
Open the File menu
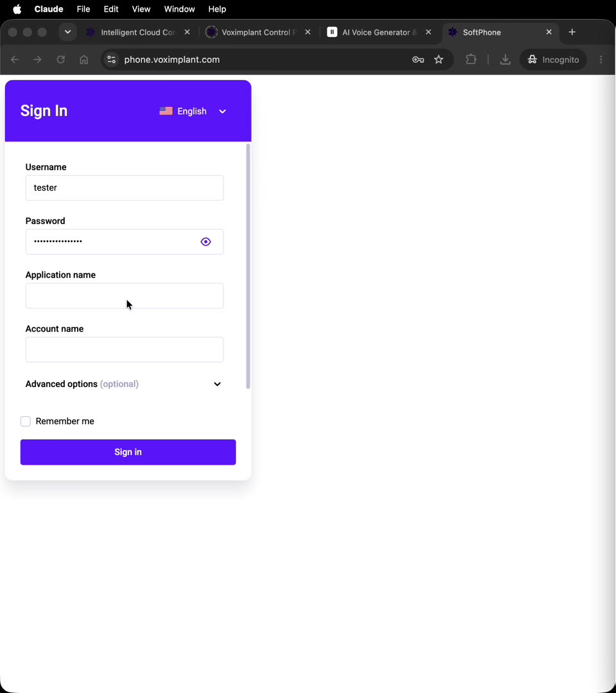click(83, 9)
